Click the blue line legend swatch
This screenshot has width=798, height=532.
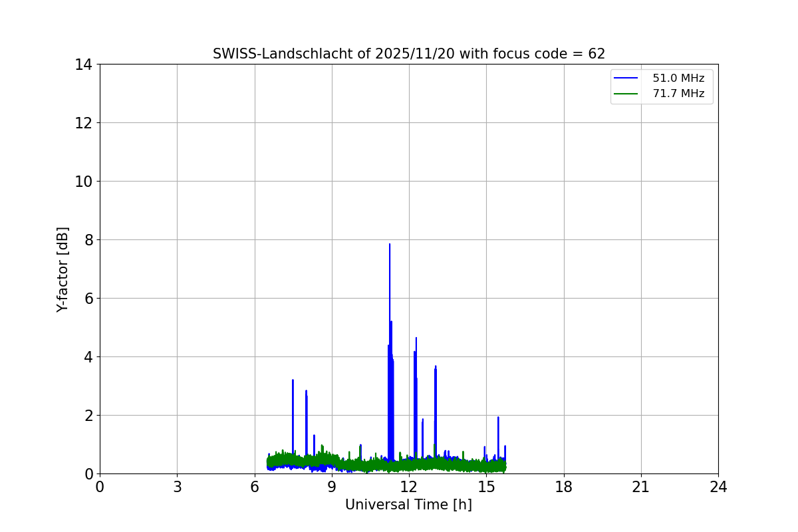626,78
